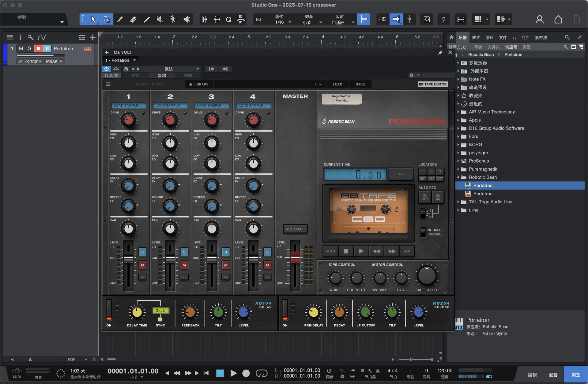Select the Split tool
Viewport: 588px width, 384px height.
coord(120,20)
